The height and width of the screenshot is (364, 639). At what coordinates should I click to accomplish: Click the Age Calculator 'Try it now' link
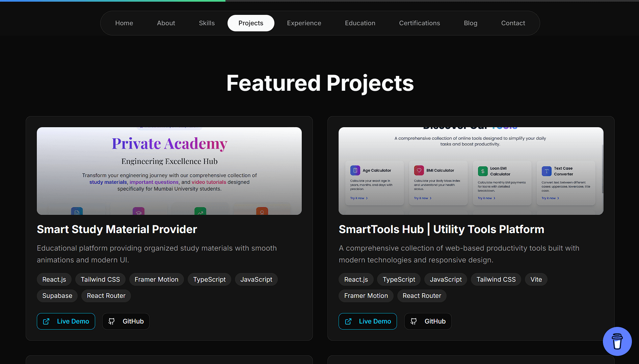(358, 198)
